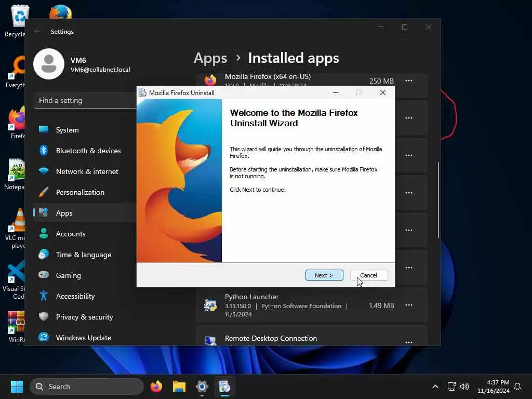The width and height of the screenshot is (532, 399).
Task: Click the Gaming controller icon
Action: [x=44, y=274]
